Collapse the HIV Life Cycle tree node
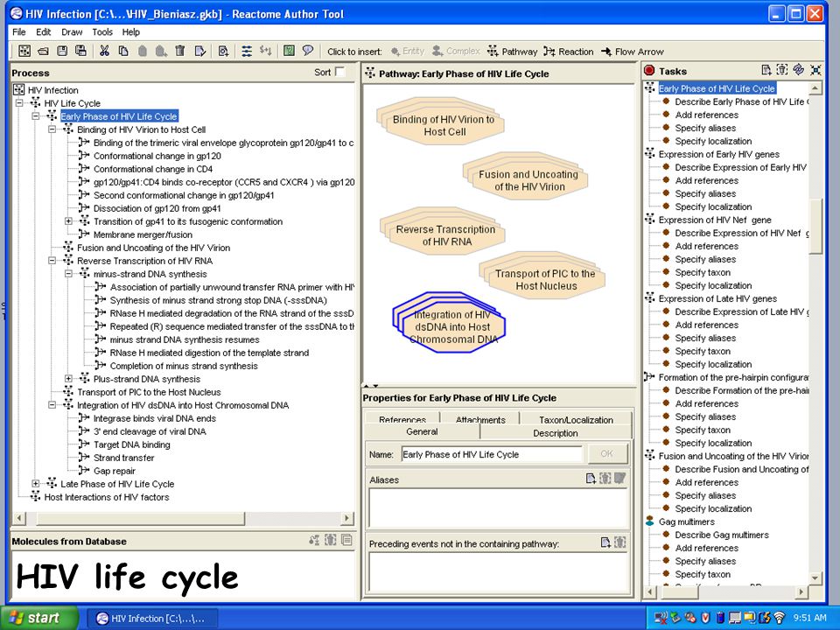 point(19,103)
